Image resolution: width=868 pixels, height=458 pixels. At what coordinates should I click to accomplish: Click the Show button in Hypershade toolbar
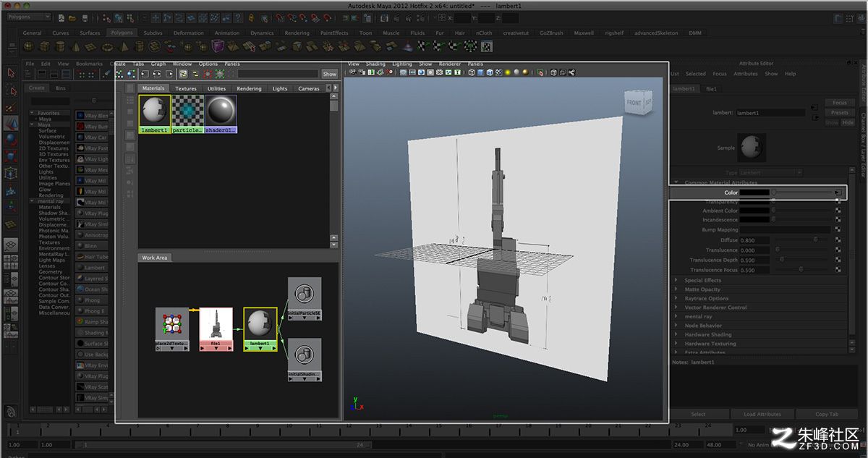[330, 74]
